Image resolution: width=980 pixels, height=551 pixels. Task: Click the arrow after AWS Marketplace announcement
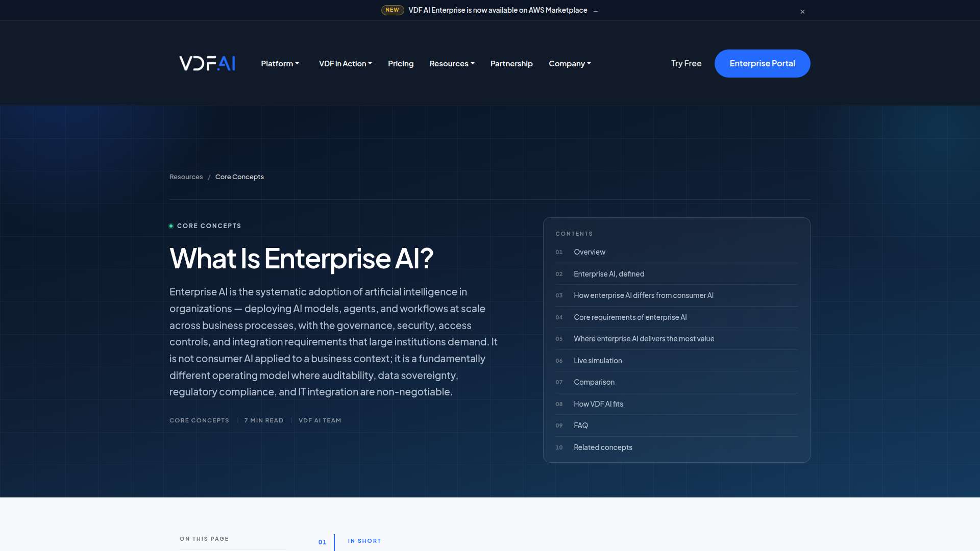click(x=595, y=11)
